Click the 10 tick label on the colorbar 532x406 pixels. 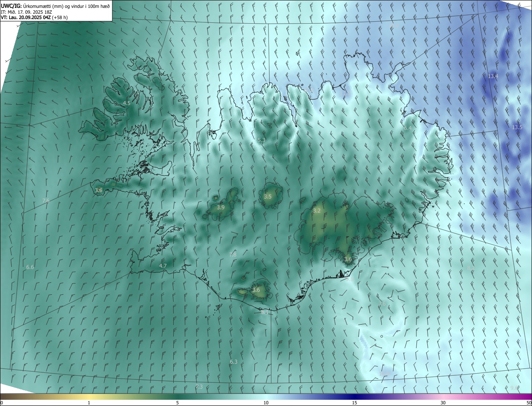tap(266, 403)
